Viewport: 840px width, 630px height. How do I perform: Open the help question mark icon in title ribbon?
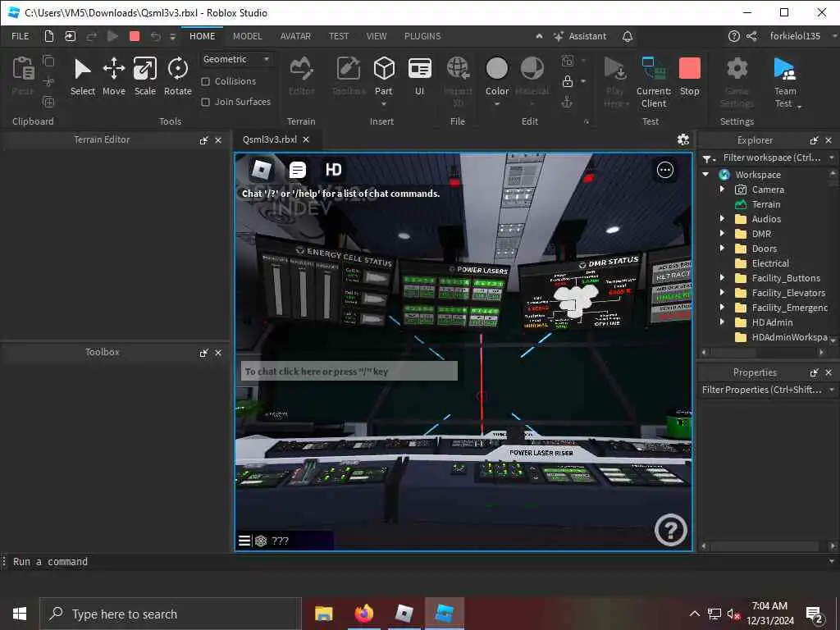(734, 36)
